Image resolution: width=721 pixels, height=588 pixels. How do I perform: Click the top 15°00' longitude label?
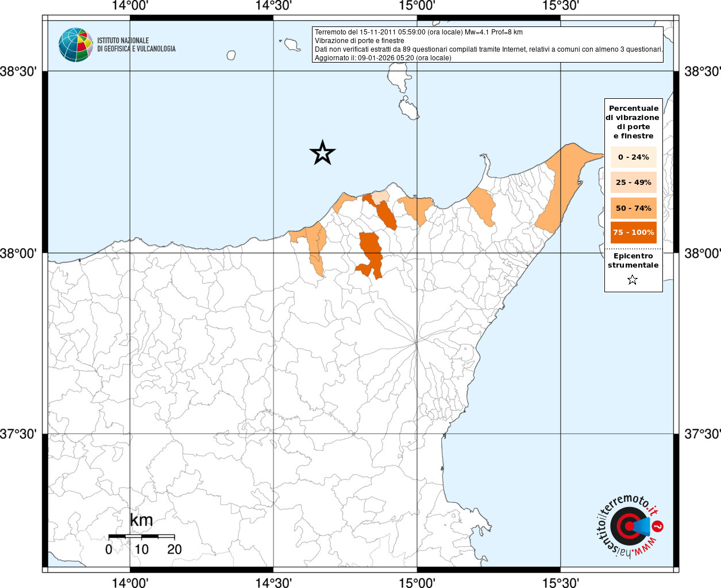(417, 6)
